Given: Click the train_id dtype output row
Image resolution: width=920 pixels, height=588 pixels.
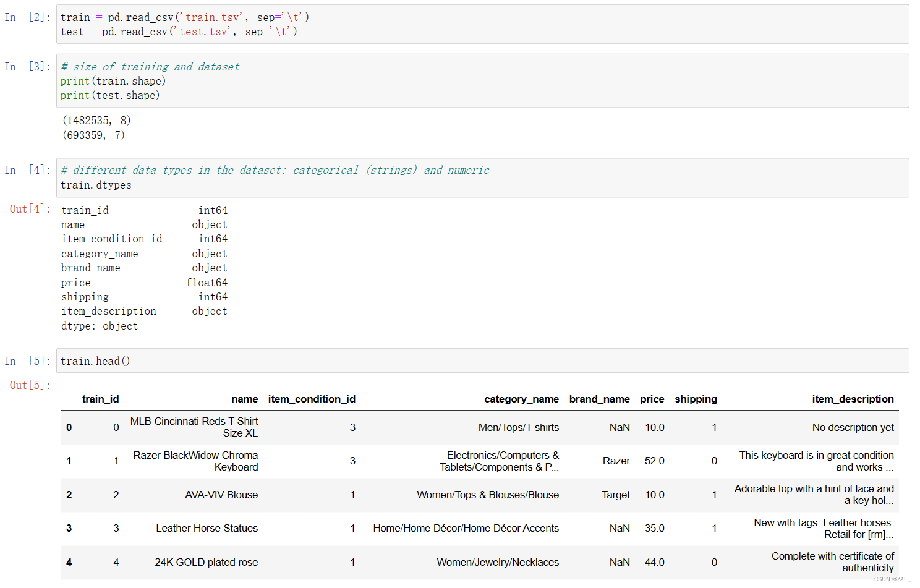Looking at the screenshot, I should coord(144,210).
